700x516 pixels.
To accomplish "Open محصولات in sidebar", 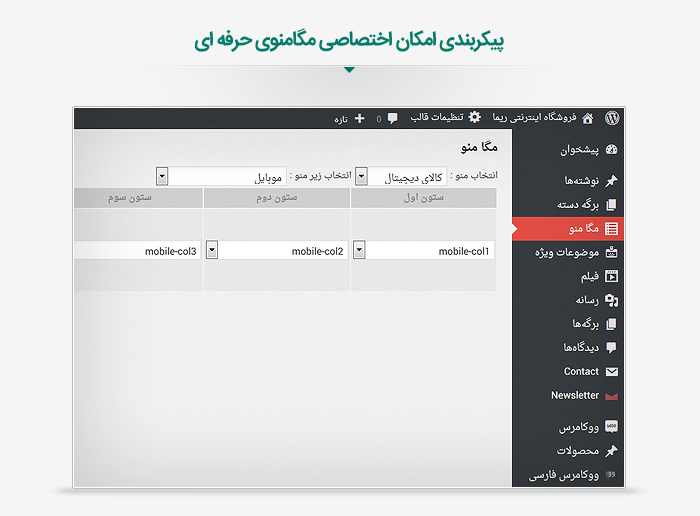I will 578,451.
